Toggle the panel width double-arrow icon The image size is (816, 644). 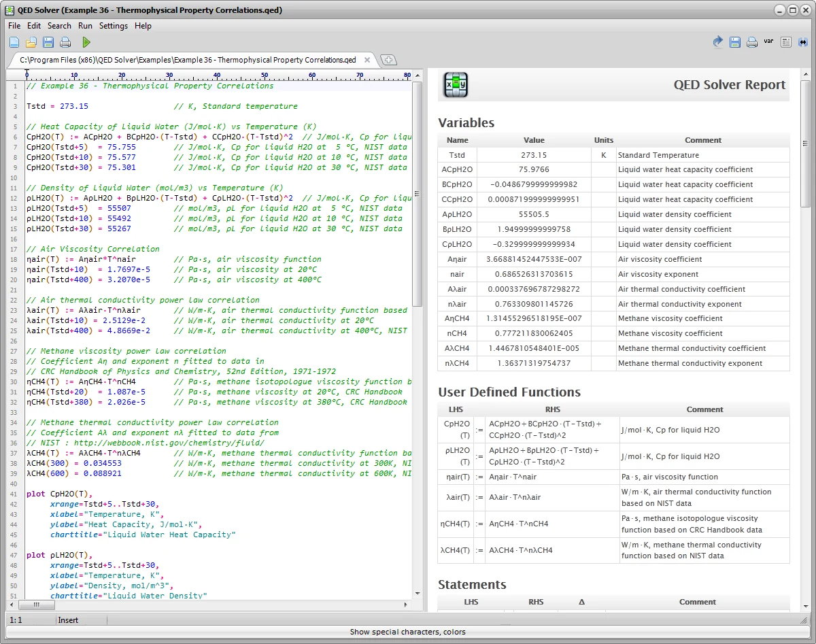coord(803,42)
